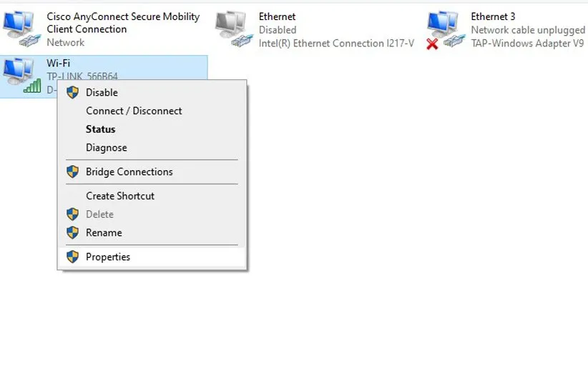Image resolution: width=588 pixels, height=373 pixels.
Task: Open Properties for the Wi-Fi adapter
Action: click(108, 257)
